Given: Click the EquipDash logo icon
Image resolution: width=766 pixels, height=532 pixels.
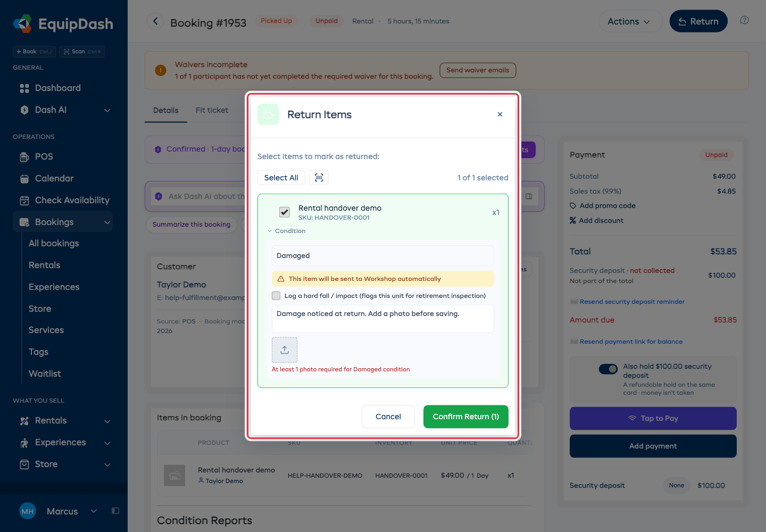Looking at the screenshot, I should tap(22, 24).
